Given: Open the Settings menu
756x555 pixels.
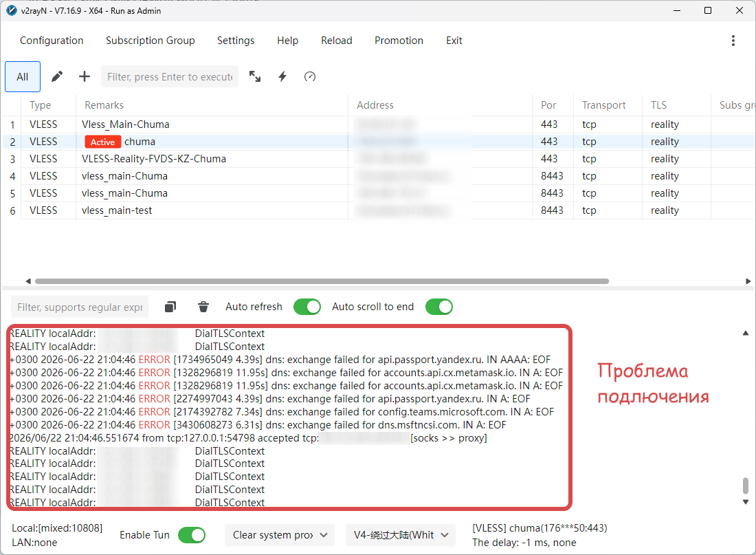Looking at the screenshot, I should click(x=236, y=41).
